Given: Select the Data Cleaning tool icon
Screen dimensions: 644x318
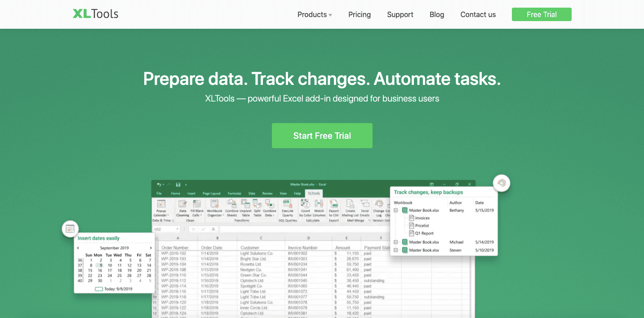Looking at the screenshot, I should click(182, 208).
